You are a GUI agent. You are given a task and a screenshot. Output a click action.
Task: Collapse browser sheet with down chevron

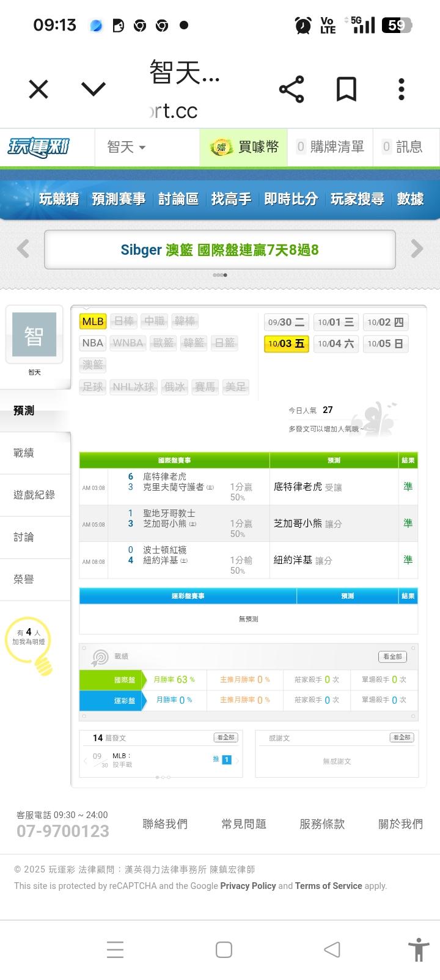94,90
